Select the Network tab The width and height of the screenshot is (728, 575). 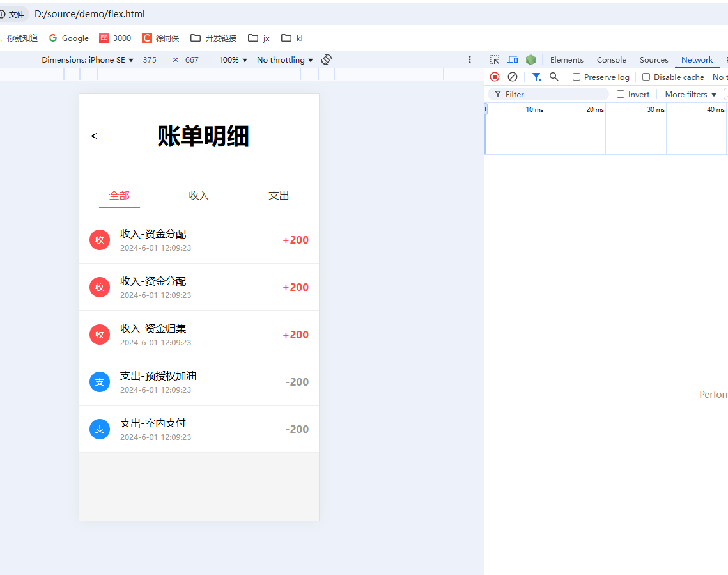[x=697, y=60]
